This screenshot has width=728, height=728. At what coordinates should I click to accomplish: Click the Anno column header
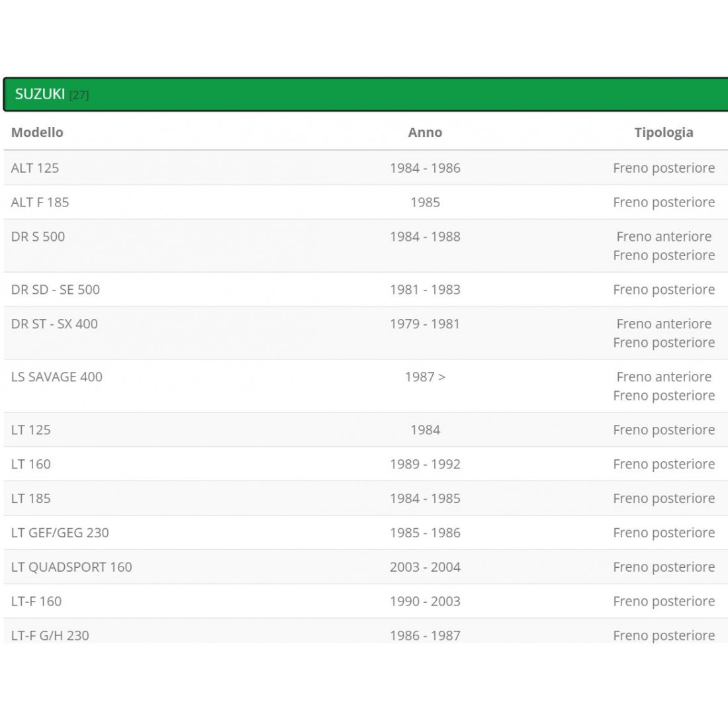[425, 132]
